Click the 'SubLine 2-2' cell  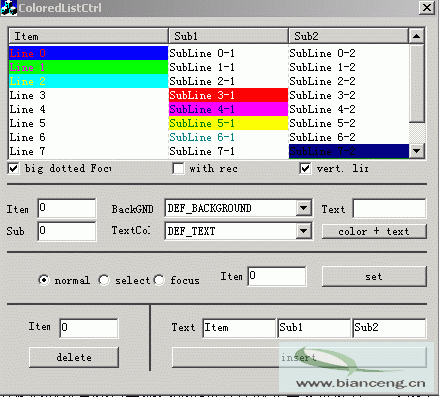(349, 81)
